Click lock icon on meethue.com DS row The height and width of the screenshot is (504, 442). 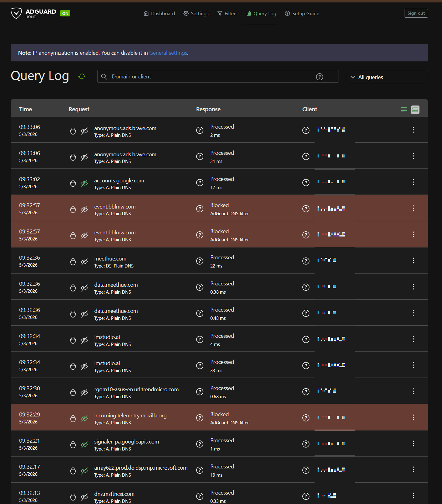(x=73, y=262)
